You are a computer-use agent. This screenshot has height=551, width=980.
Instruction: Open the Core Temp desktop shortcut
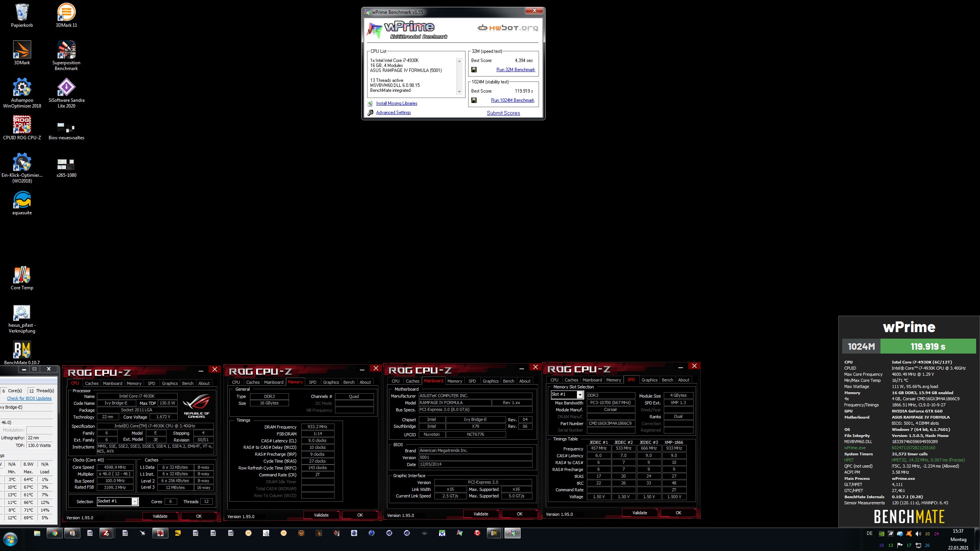tap(22, 278)
